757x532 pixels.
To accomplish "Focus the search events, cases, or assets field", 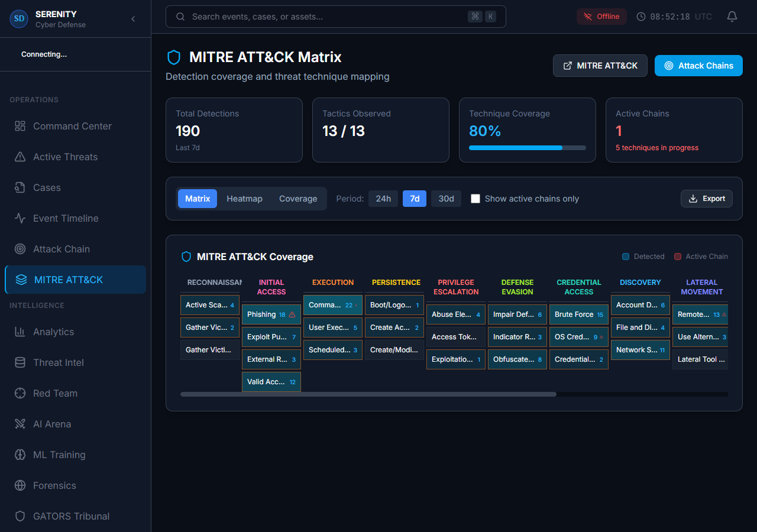I will [335, 17].
